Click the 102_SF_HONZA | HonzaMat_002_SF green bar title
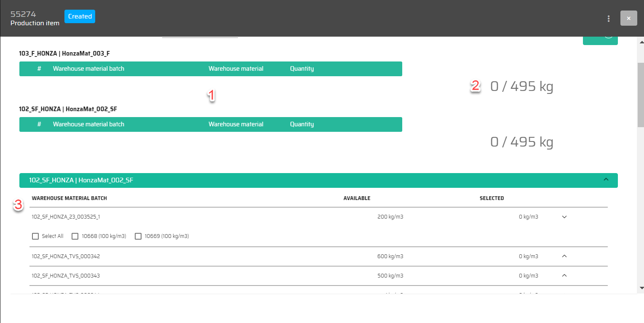Image resolution: width=644 pixels, height=323 pixels. [81, 180]
